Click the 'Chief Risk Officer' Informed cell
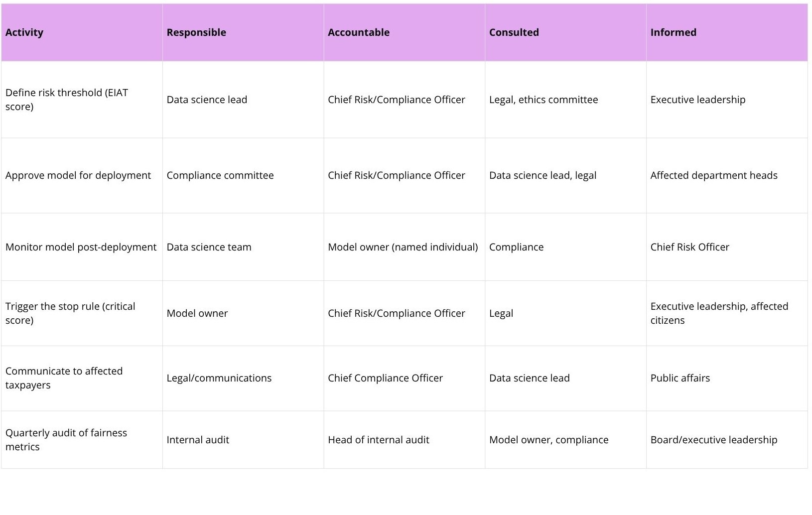Image resolution: width=812 pixels, height=515 pixels. 727,247
